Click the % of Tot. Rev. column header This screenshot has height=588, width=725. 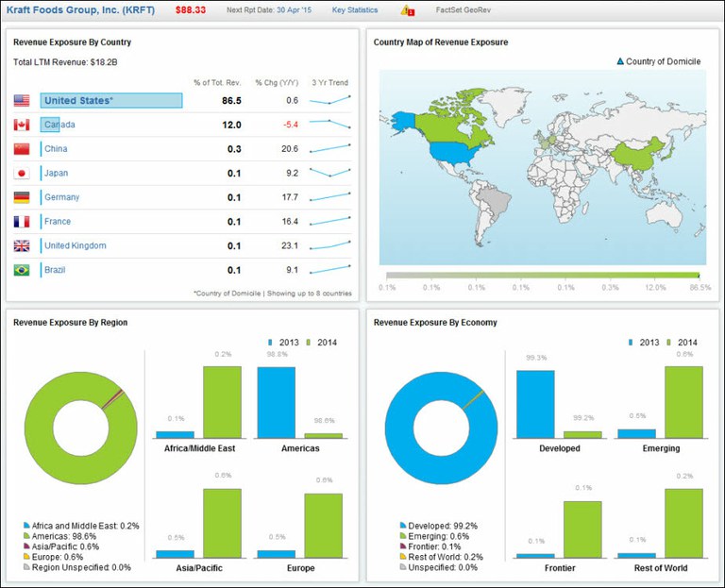[217, 83]
